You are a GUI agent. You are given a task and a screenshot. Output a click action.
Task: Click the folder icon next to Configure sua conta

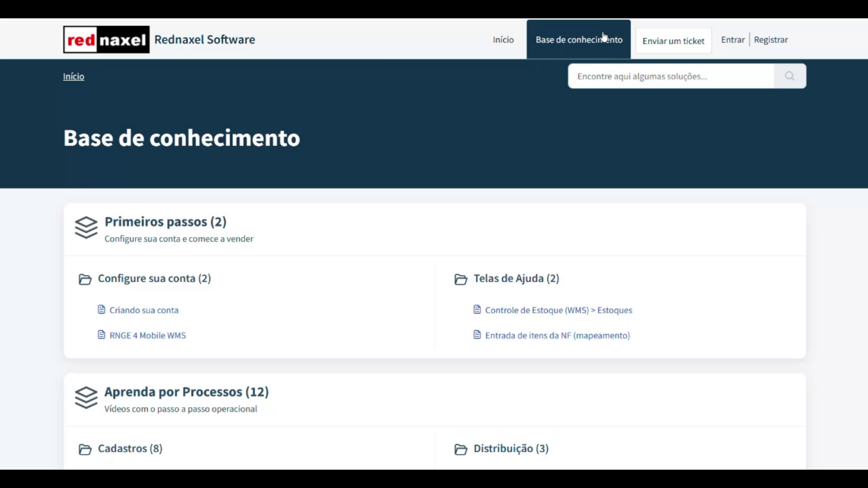tap(85, 279)
